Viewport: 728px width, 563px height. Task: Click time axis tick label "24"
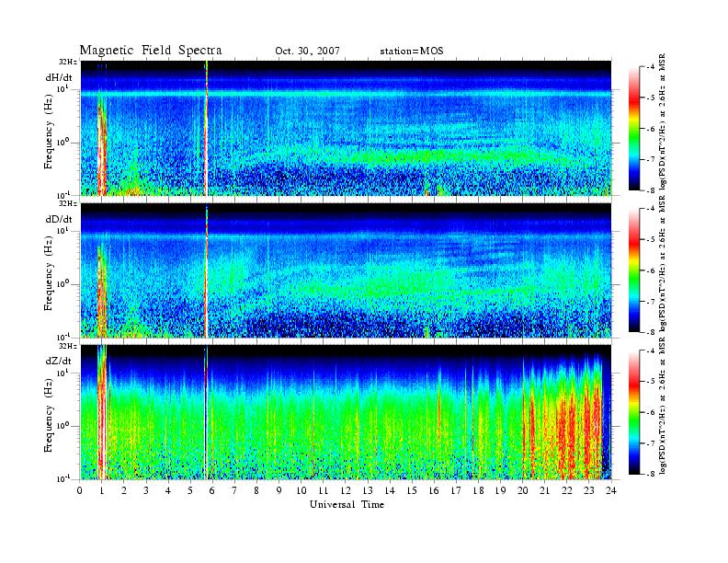[x=611, y=491]
